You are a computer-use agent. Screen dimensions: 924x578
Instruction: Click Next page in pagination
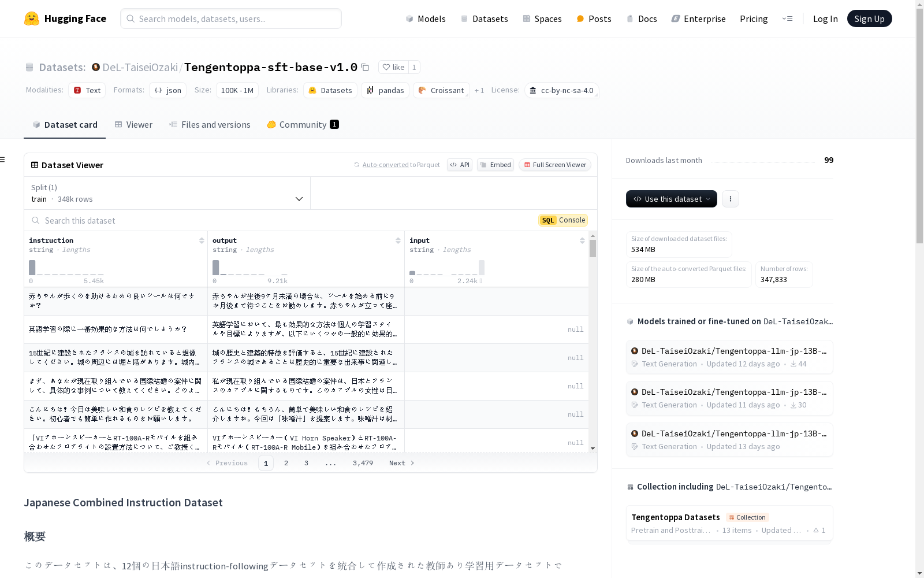pyautogui.click(x=401, y=463)
